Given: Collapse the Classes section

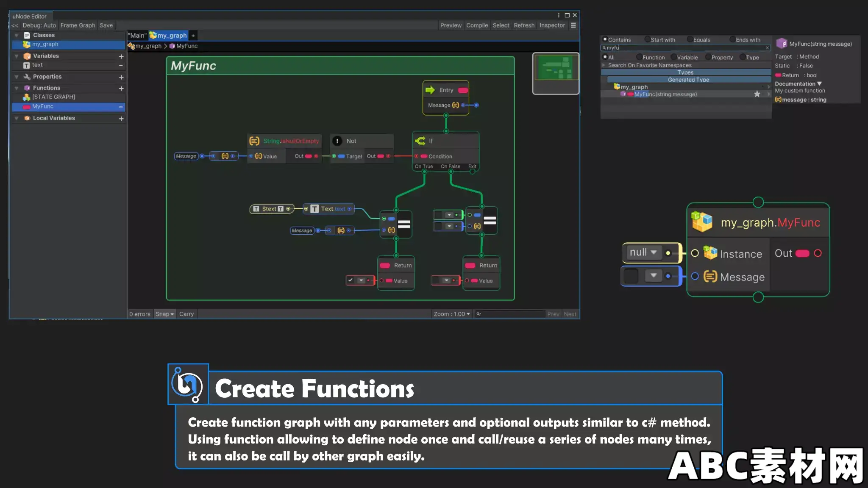Looking at the screenshot, I should [x=17, y=35].
